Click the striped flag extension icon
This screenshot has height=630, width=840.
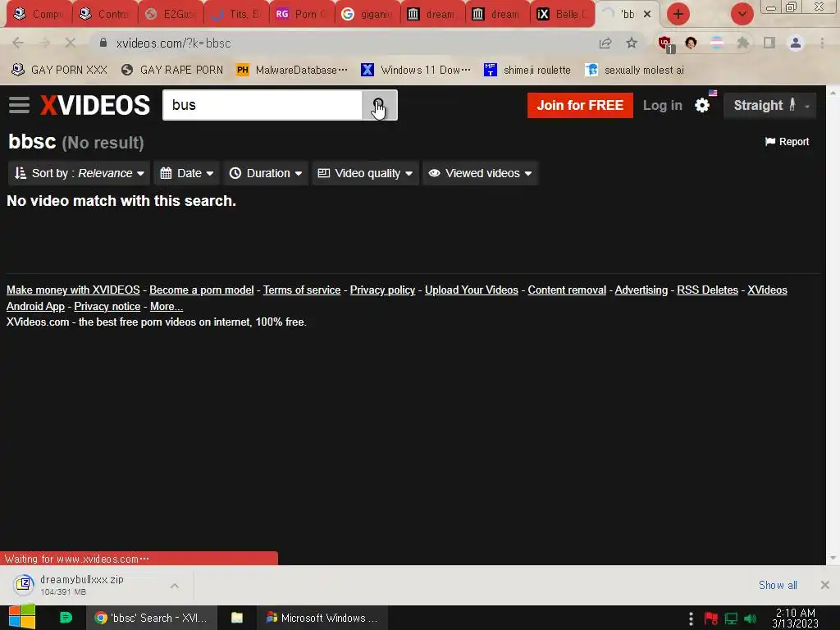[717, 43]
